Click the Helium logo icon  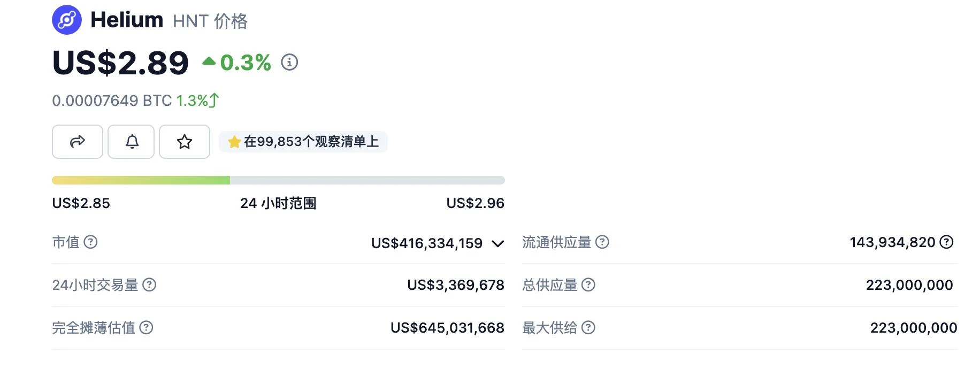(67, 20)
